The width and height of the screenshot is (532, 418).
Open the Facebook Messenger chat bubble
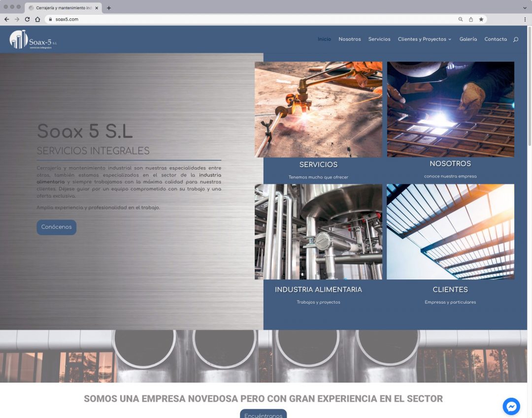pyautogui.click(x=511, y=406)
